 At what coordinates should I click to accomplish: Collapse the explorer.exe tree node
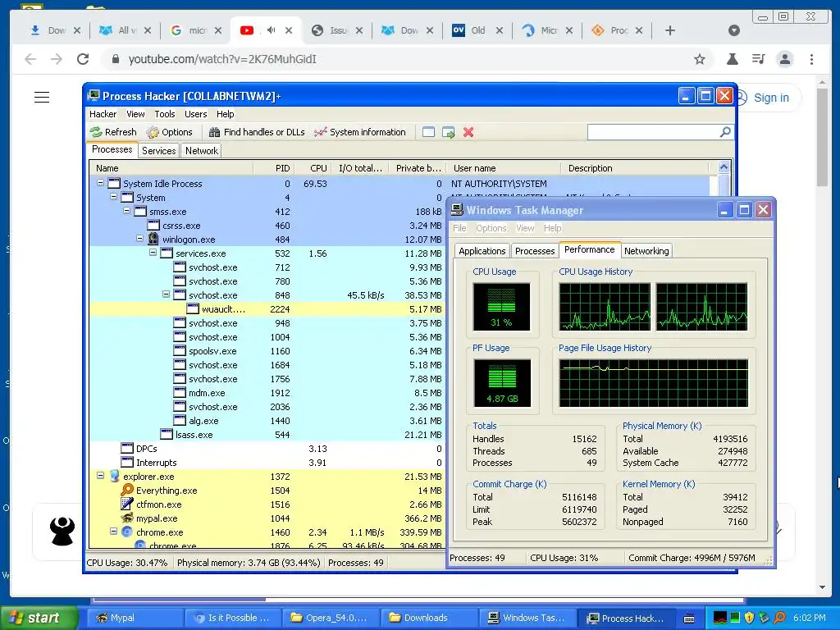pyautogui.click(x=100, y=476)
